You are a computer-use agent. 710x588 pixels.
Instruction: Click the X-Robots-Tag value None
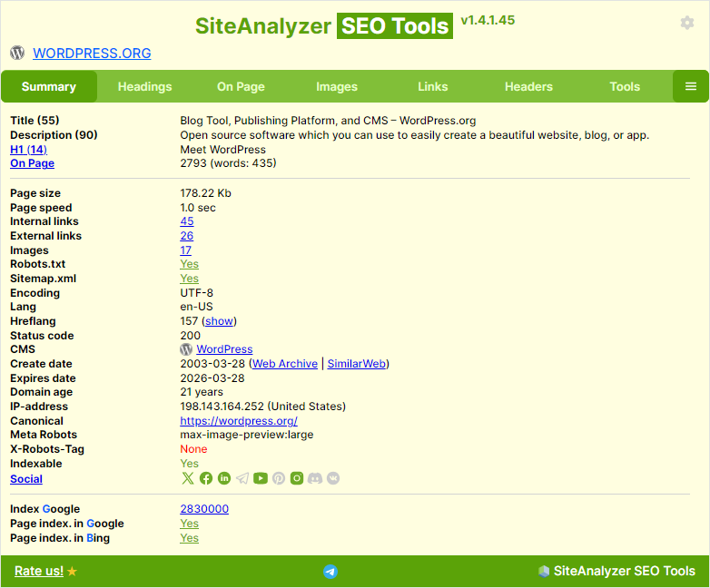click(193, 449)
